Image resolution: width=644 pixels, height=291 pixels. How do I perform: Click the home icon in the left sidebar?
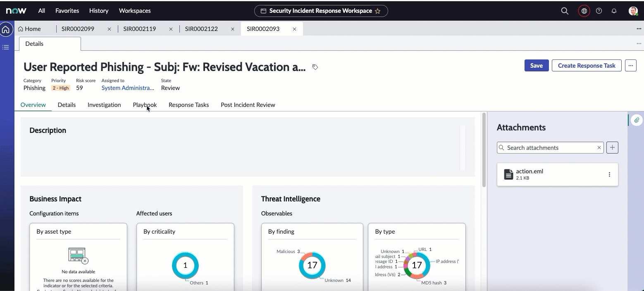(6, 30)
